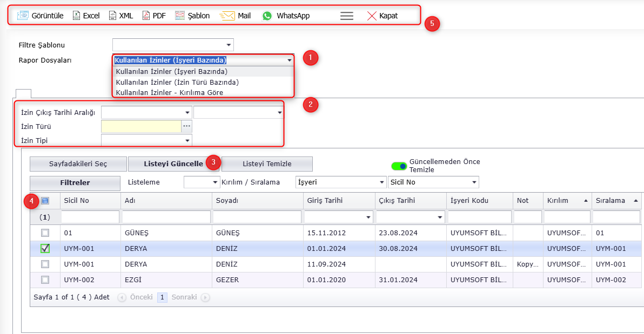The image size is (644, 334).
Task: Click the Adı column filter box
Action: coord(166,217)
